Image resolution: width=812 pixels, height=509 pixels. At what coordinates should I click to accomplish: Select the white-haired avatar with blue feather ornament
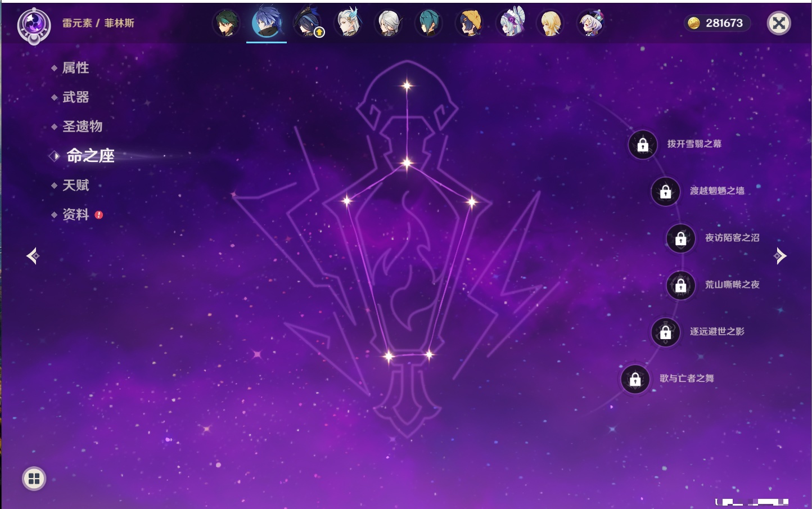click(x=348, y=23)
